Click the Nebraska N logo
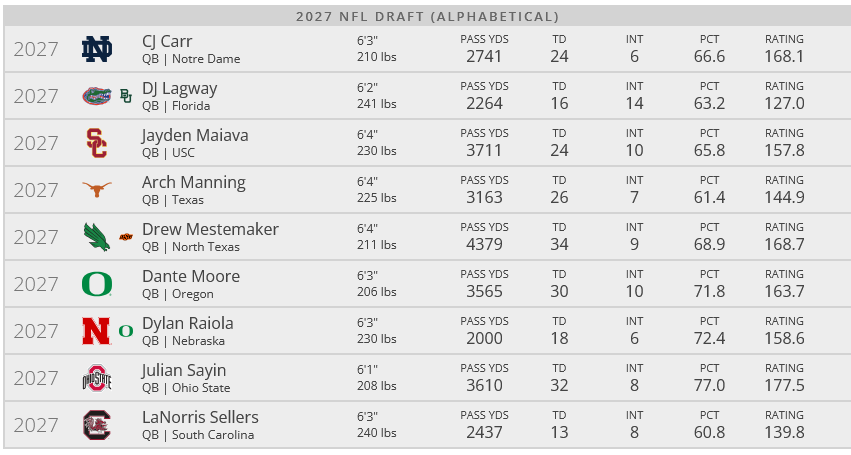The height and width of the screenshot is (455, 851). pos(97,331)
